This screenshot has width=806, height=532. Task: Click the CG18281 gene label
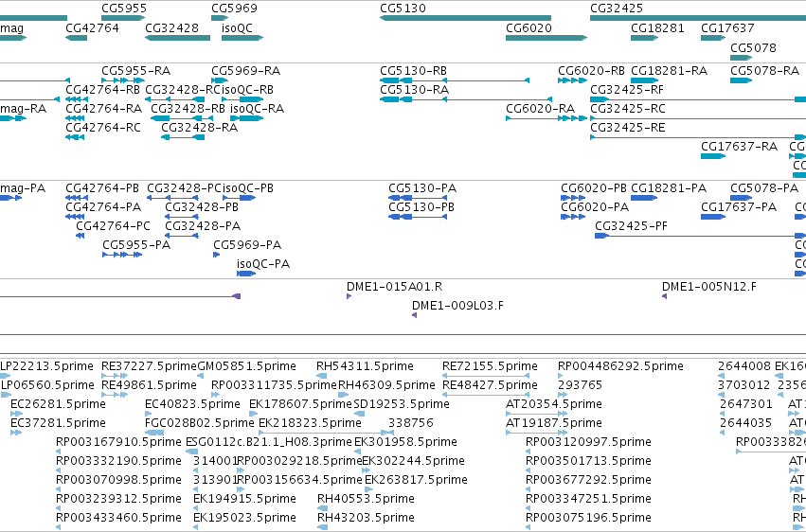[x=657, y=27]
